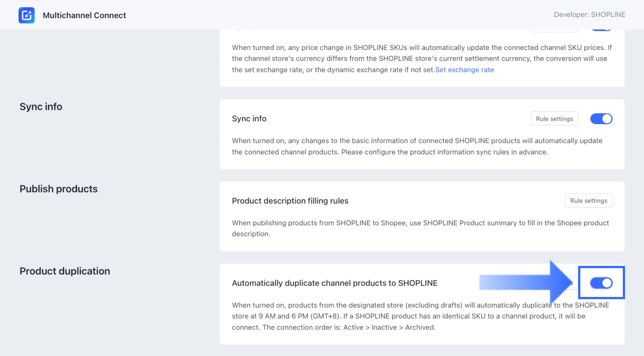The height and width of the screenshot is (356, 644).
Task: Open Rule settings for product description filling
Action: (588, 201)
